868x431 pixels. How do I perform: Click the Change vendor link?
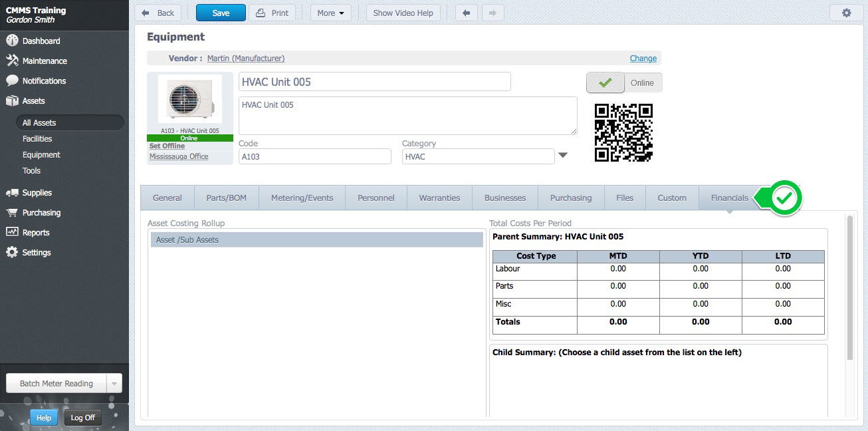pyautogui.click(x=643, y=59)
